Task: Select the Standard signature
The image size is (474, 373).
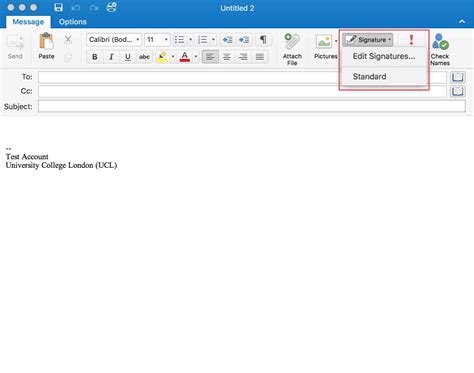Action: click(x=384, y=77)
